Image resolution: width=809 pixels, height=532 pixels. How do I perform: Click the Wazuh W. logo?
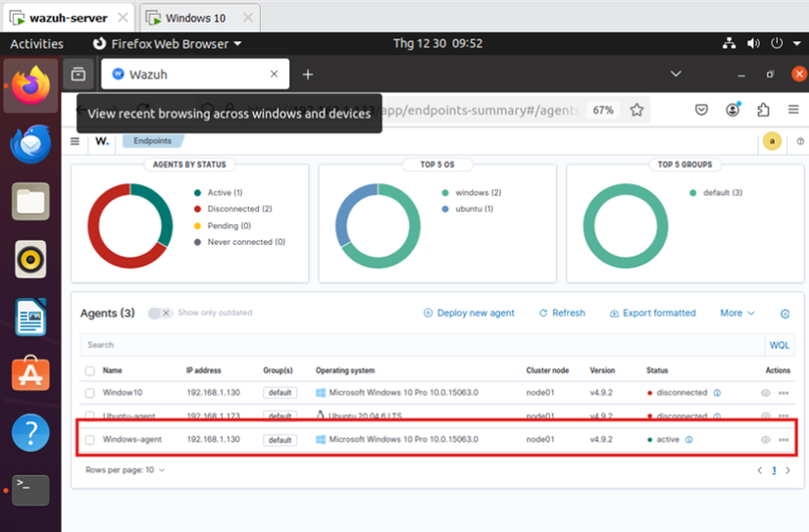tap(102, 141)
